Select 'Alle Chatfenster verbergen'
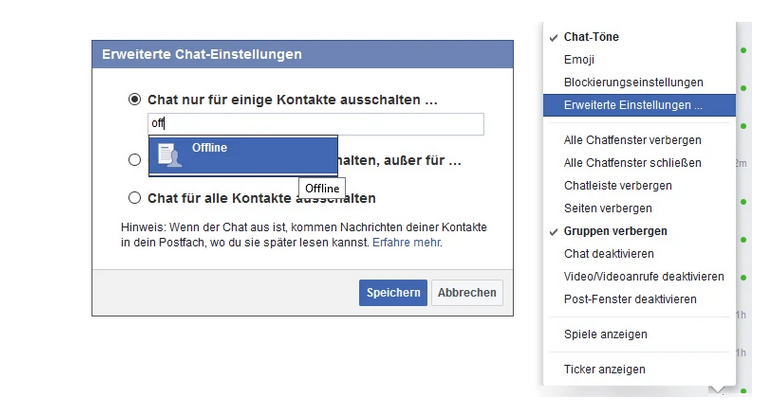 (639, 140)
